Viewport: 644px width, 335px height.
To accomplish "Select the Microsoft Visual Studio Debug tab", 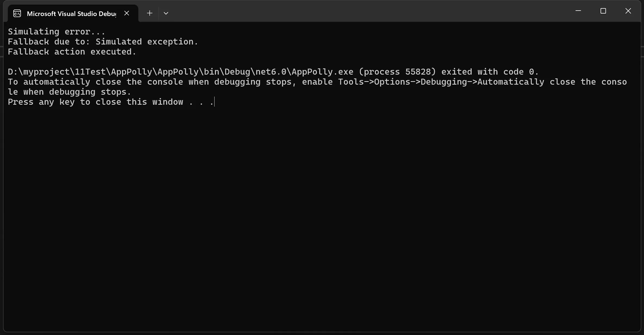I will click(x=71, y=14).
